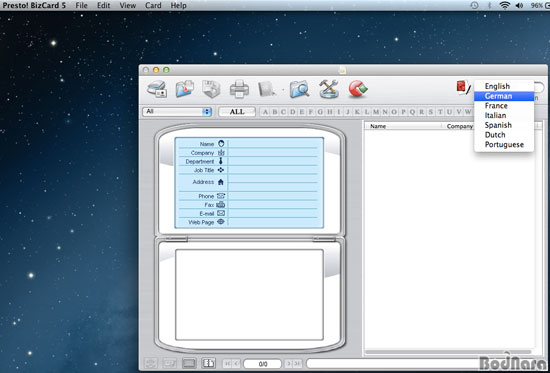Viewport: 550px width, 373px height.
Task: Go to the last card record
Action: pyautogui.click(x=297, y=364)
